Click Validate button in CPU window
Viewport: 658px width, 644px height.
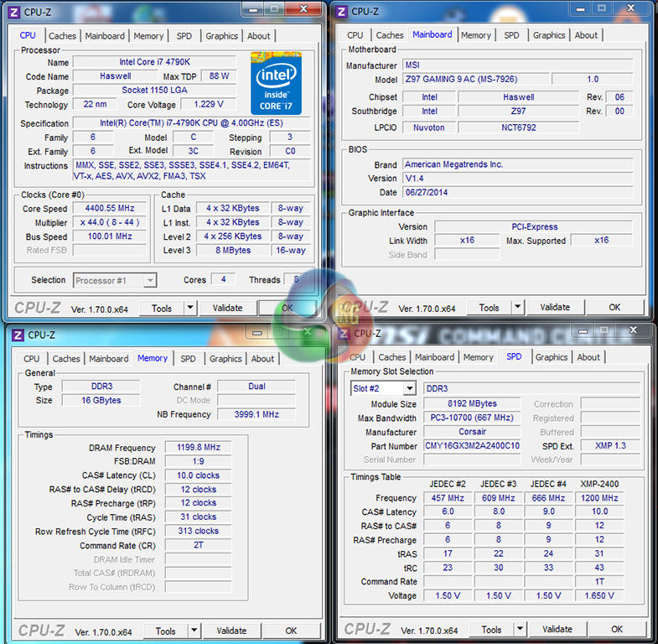point(227,308)
